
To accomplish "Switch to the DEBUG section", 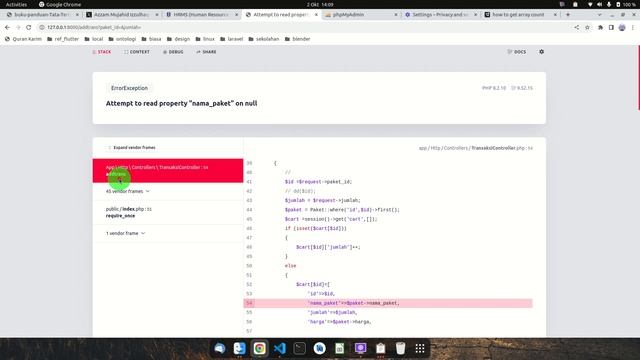I will pyautogui.click(x=173, y=52).
